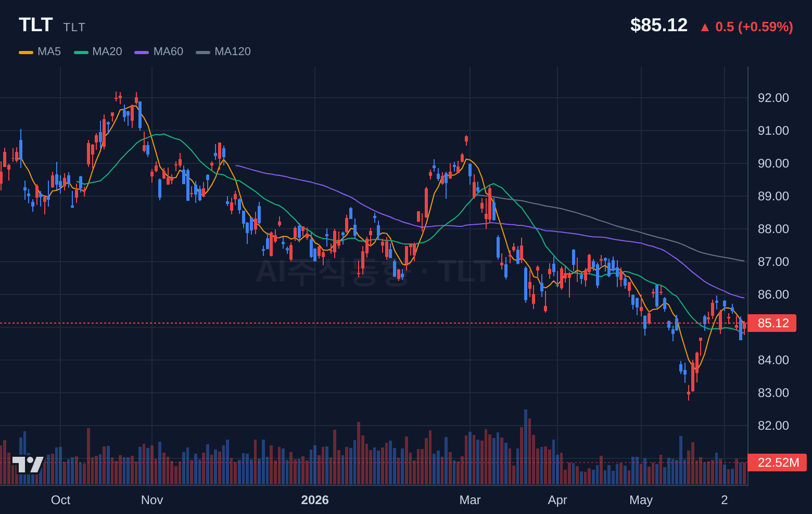The width and height of the screenshot is (812, 514).
Task: Click the Nov time axis label
Action: coord(152,500)
